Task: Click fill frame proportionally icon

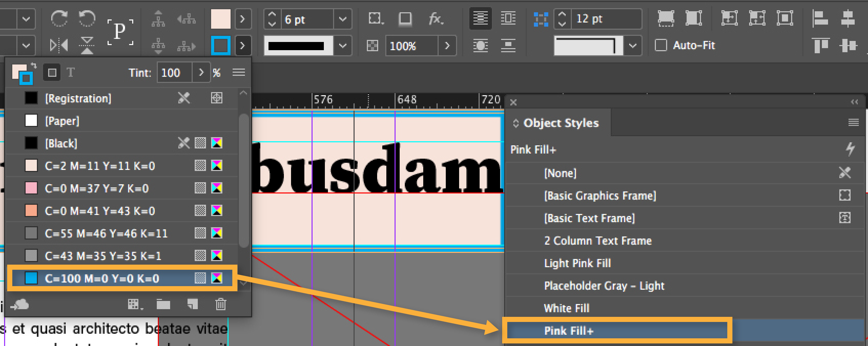Action: click(x=666, y=18)
